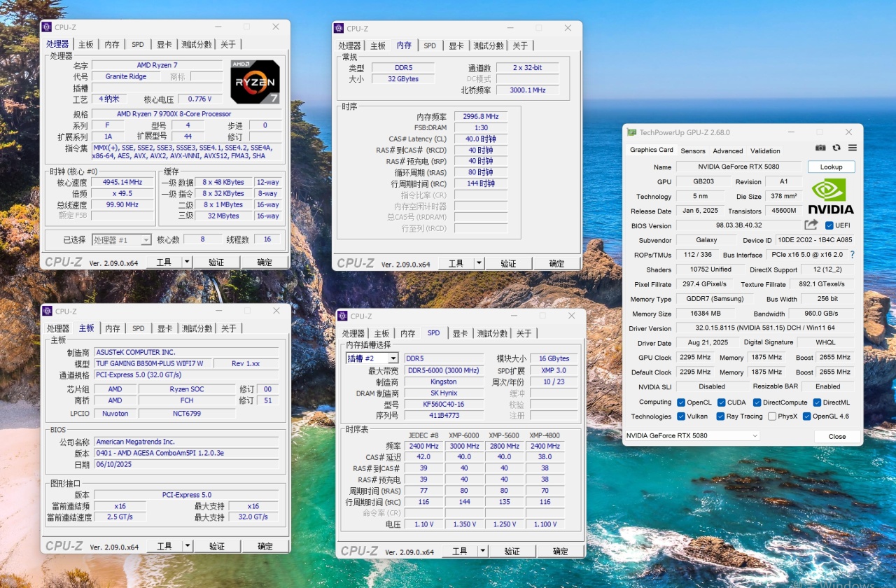Viewport: 896px width, 588px height.
Task: Click the Bus Interface question mark icon
Action: (x=852, y=255)
